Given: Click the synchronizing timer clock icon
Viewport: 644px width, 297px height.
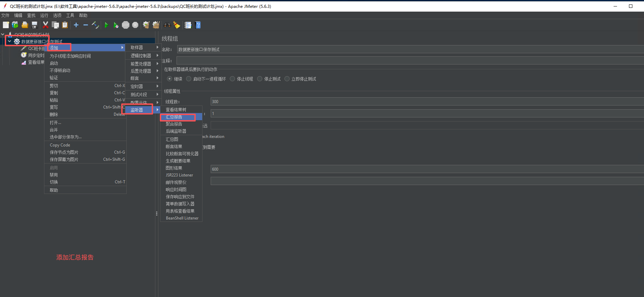Looking at the screenshot, I should point(24,55).
